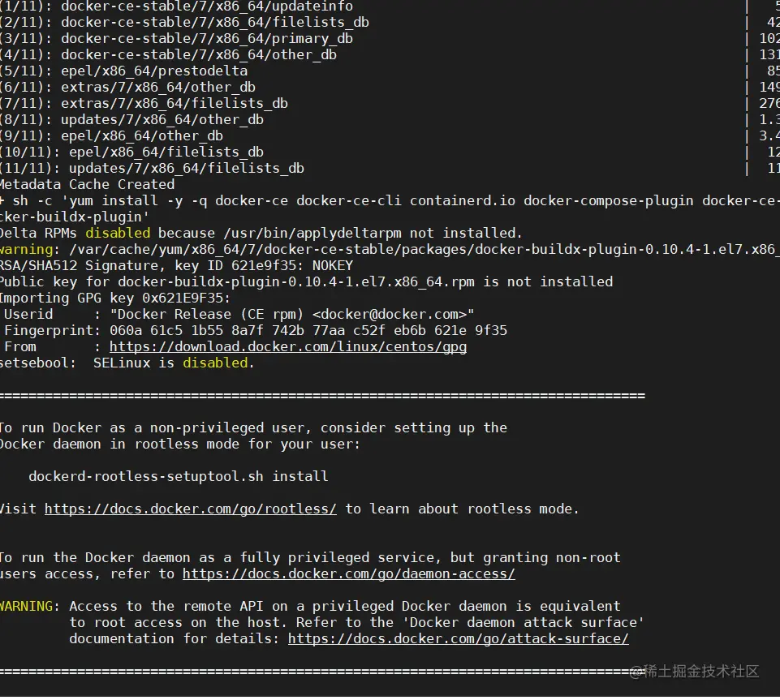
Task: Click the 'Metadata Cache Created' line
Action: pyautogui.click(x=87, y=184)
